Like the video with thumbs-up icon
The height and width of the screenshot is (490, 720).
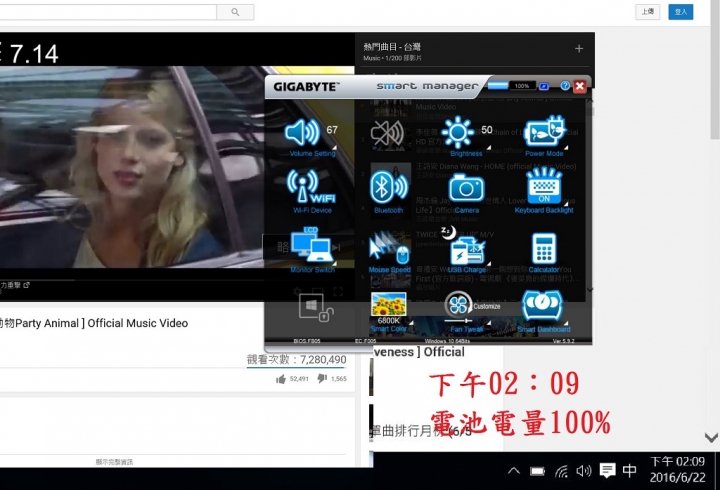(281, 379)
